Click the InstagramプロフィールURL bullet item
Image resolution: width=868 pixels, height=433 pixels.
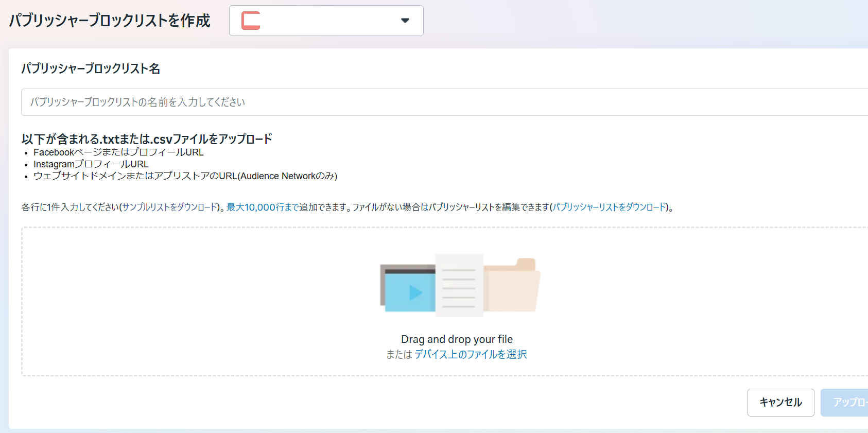pos(91,164)
